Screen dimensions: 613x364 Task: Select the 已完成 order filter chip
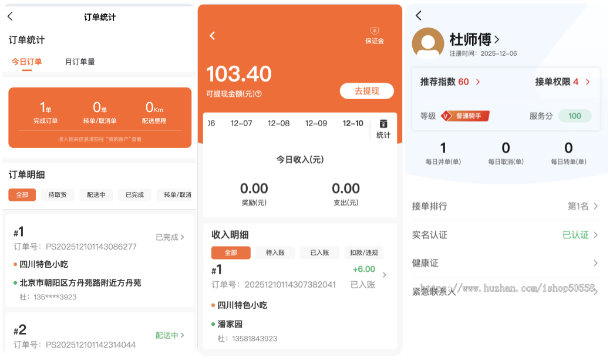pos(134,194)
